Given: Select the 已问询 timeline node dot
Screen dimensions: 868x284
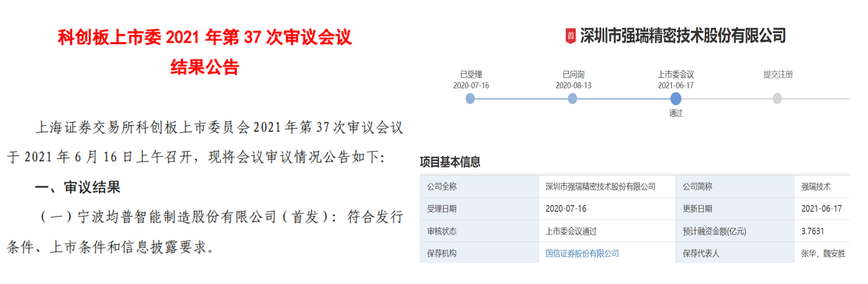Looking at the screenshot, I should tap(573, 99).
